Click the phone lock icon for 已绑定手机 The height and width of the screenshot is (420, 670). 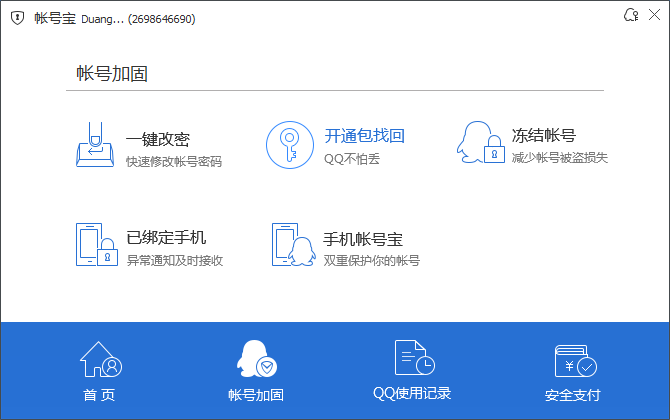[97, 244]
